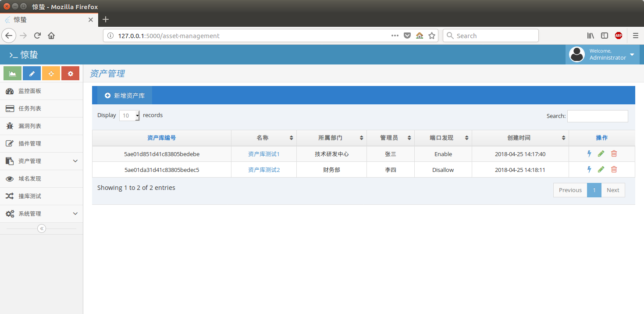Open the 资产库测试2 link
Viewport: 644px width, 314px height.
pyautogui.click(x=263, y=169)
